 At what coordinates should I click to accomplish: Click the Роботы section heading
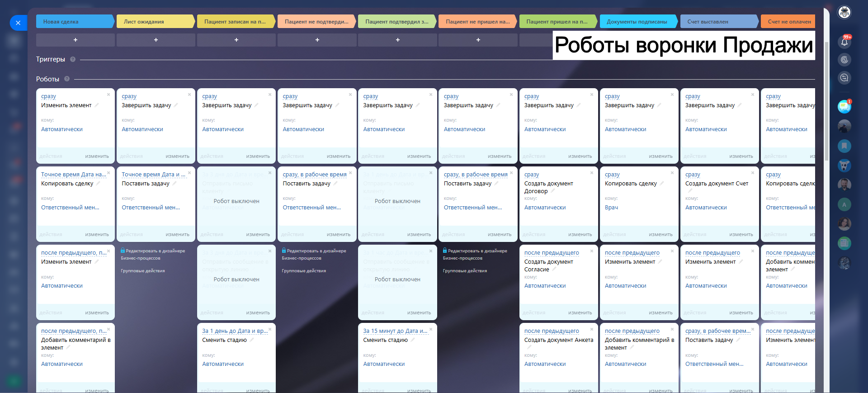[x=47, y=79]
